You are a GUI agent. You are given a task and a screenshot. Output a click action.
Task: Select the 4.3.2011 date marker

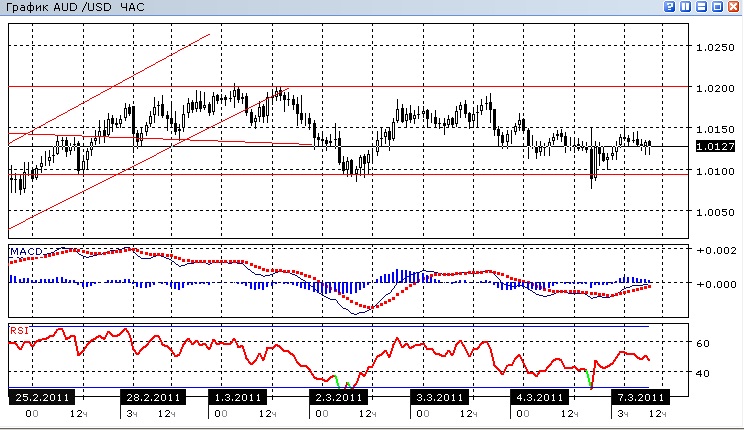pyautogui.click(x=539, y=397)
